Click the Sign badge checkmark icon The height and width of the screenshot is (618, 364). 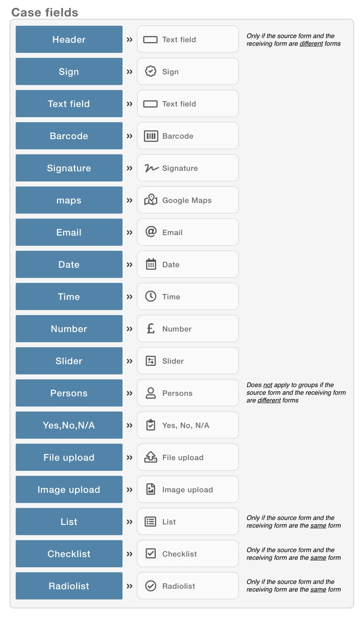150,71
